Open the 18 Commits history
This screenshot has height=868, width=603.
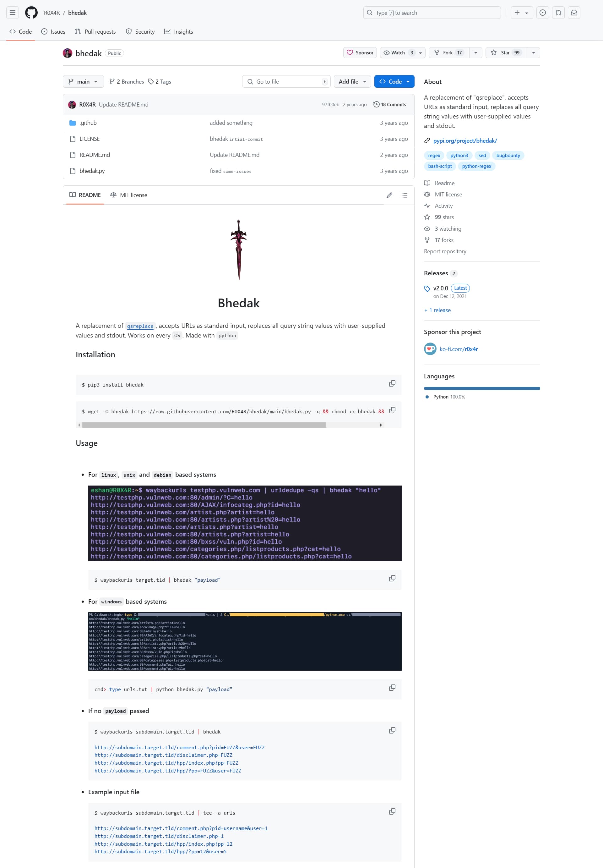[389, 105]
